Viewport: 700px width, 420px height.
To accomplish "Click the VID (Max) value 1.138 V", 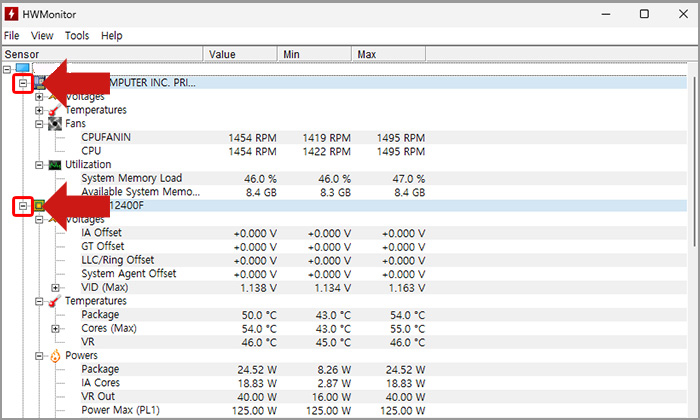I will pos(258,288).
